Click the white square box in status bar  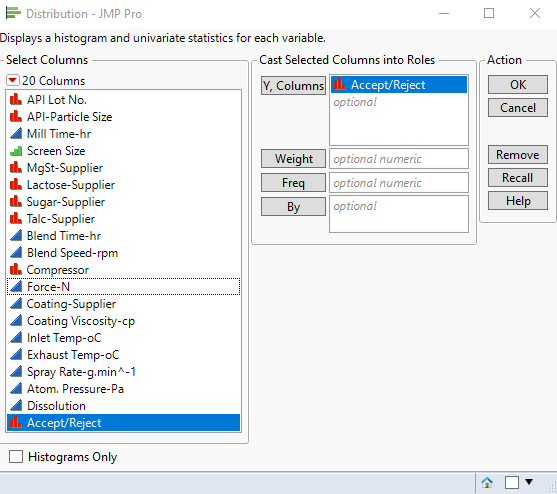tap(512, 482)
